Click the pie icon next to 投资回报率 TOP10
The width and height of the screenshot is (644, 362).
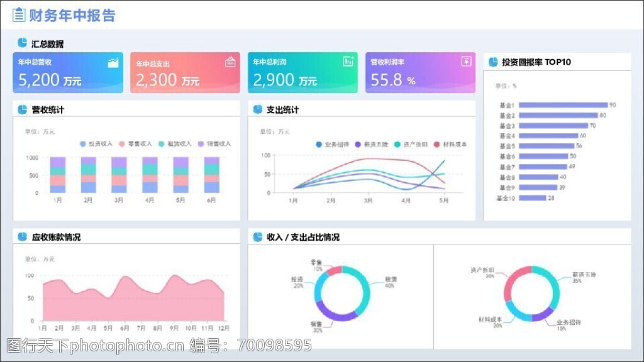(493, 62)
